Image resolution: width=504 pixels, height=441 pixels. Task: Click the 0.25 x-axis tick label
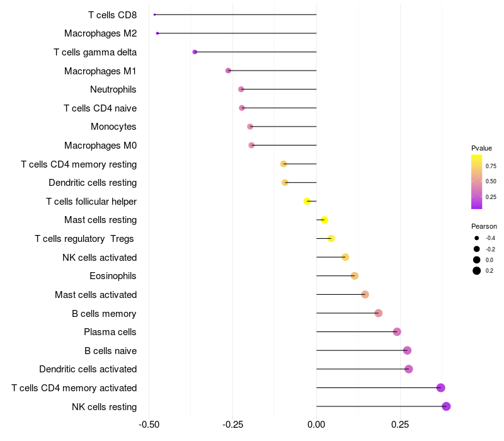400,425
